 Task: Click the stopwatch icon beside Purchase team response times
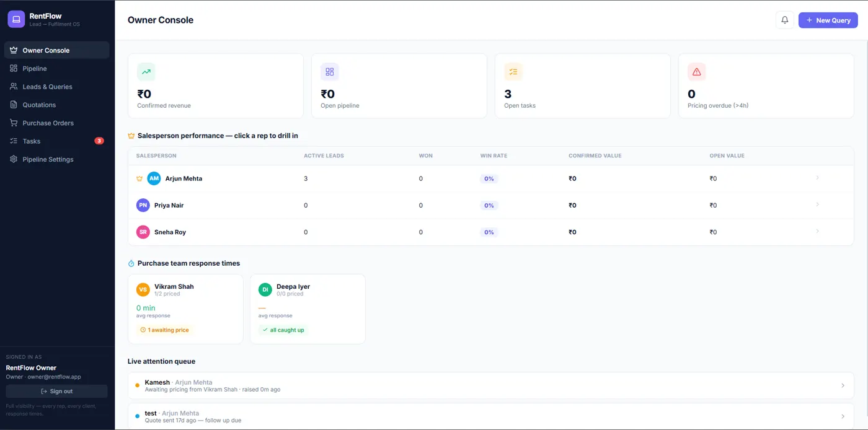131,263
